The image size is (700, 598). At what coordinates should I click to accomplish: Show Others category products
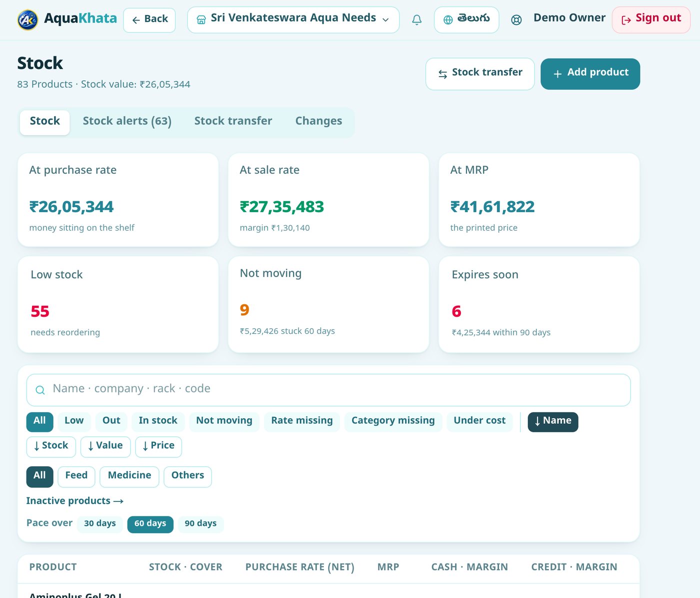(187, 476)
